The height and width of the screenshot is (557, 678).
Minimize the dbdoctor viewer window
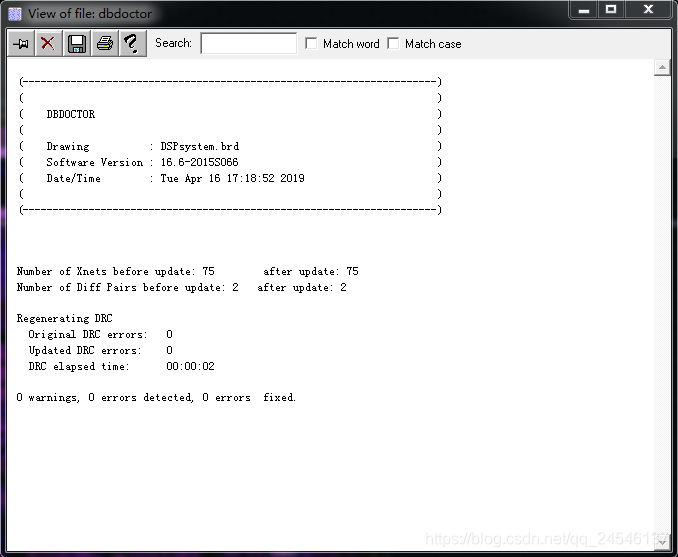pos(583,10)
